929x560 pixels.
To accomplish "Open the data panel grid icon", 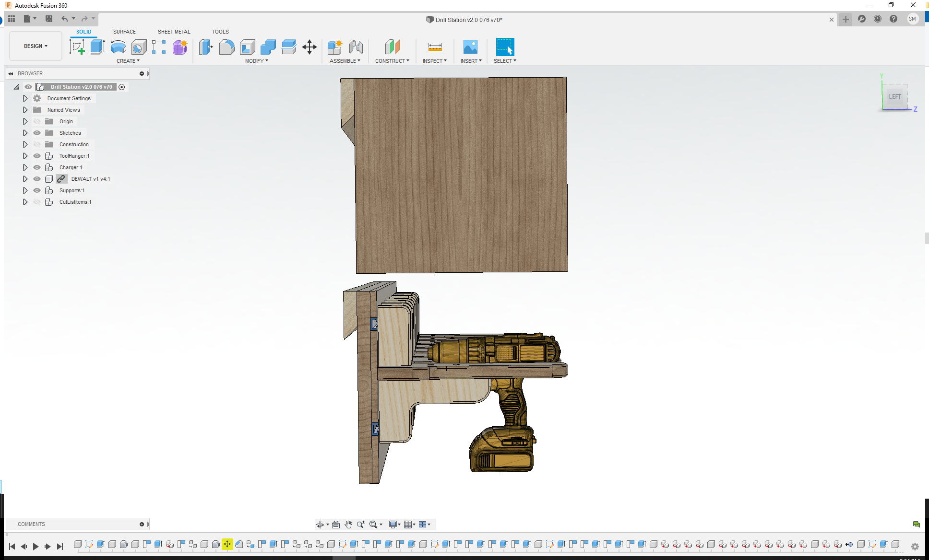I will click(x=12, y=19).
